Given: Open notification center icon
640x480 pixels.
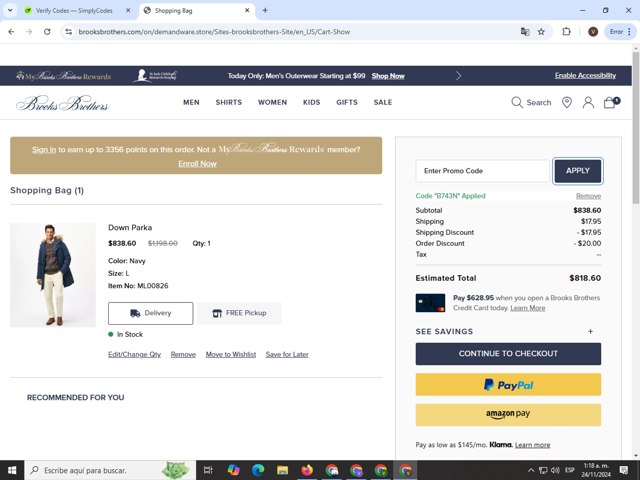Looking at the screenshot, I should point(624,470).
